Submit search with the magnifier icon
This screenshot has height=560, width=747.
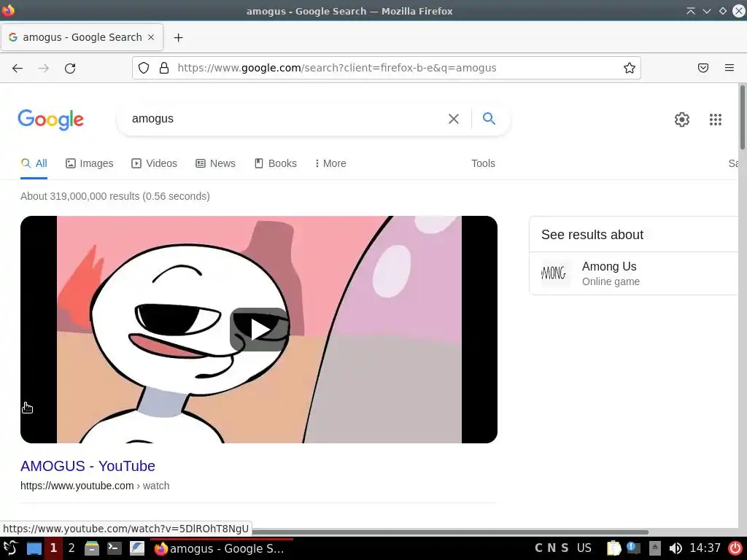click(x=489, y=119)
